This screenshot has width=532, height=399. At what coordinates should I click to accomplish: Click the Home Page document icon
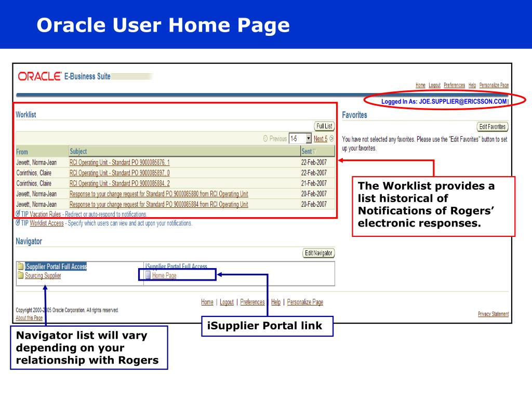tap(148, 276)
